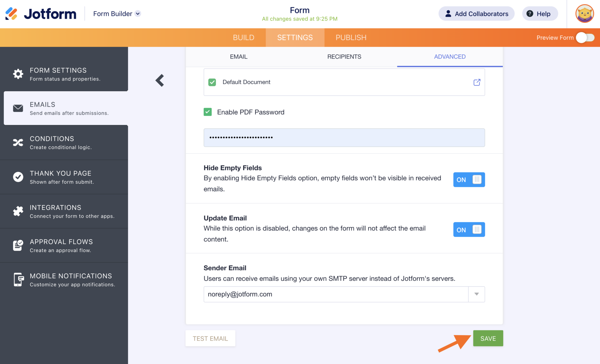
Task: Open Integrations via the puzzle piece icon
Action: click(18, 211)
